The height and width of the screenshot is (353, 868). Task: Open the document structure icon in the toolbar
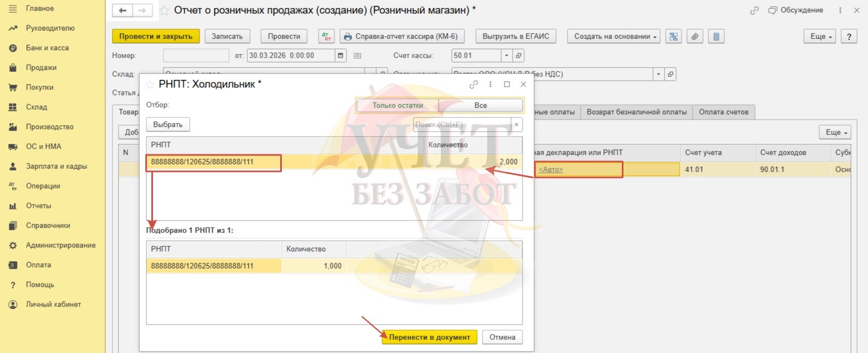pyautogui.click(x=673, y=36)
